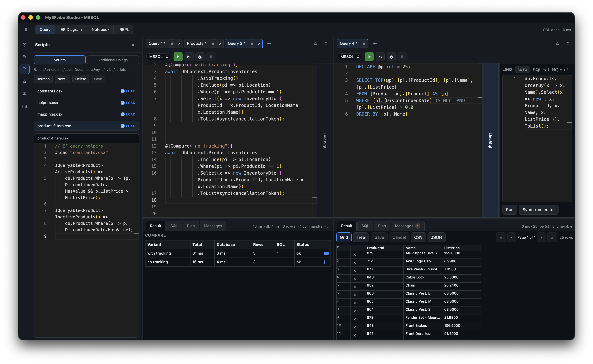The width and height of the screenshot is (593, 364).
Task: Click Run button in LINQ panel
Action: pos(509,210)
